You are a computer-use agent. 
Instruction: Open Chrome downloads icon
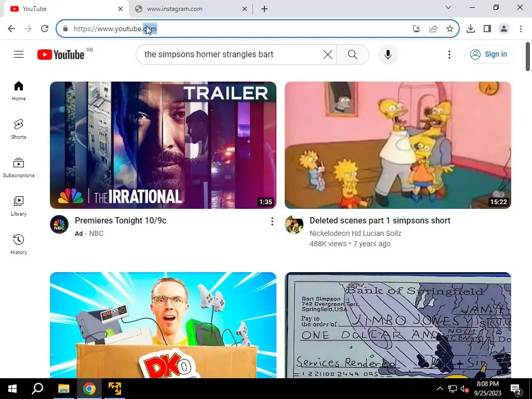pos(471,29)
